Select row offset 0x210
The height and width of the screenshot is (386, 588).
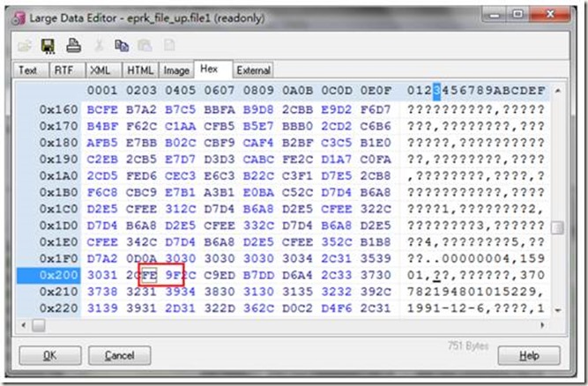[x=58, y=292]
